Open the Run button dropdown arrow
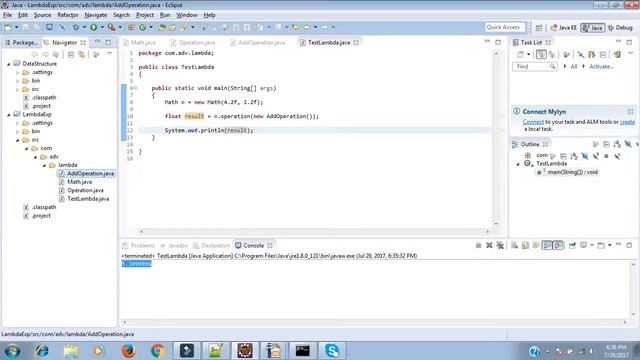Viewport: 640px width, 360px height. click(102, 27)
